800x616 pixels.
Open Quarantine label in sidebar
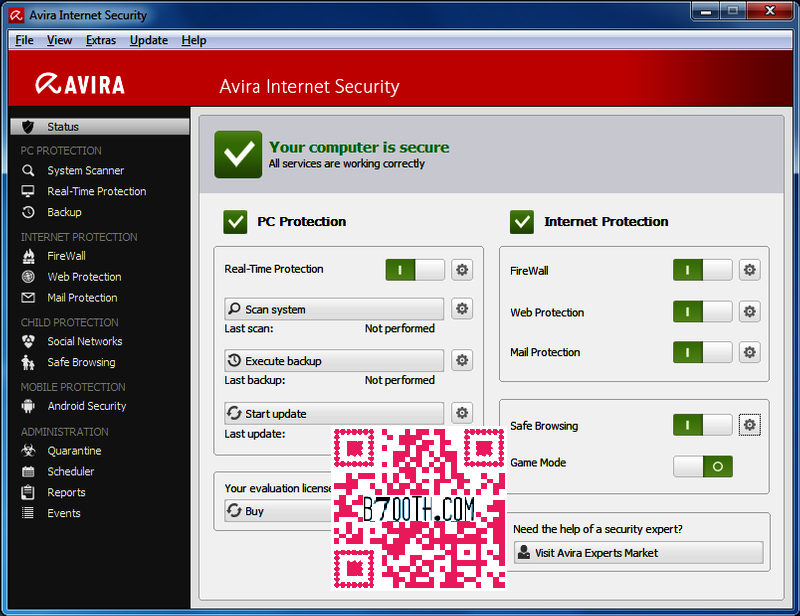[74, 451]
